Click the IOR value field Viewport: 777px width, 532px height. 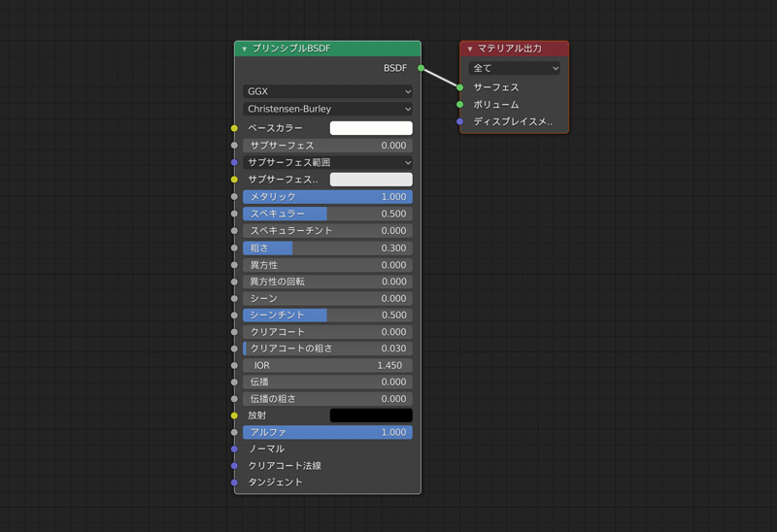(x=327, y=366)
